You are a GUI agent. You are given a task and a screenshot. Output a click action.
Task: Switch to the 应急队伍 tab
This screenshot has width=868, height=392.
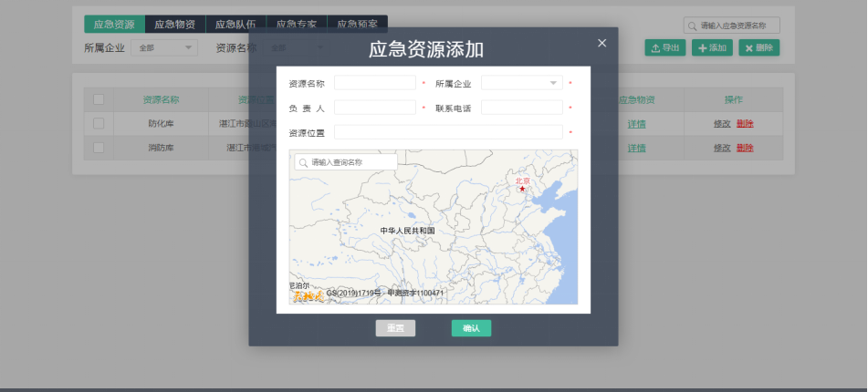click(235, 25)
